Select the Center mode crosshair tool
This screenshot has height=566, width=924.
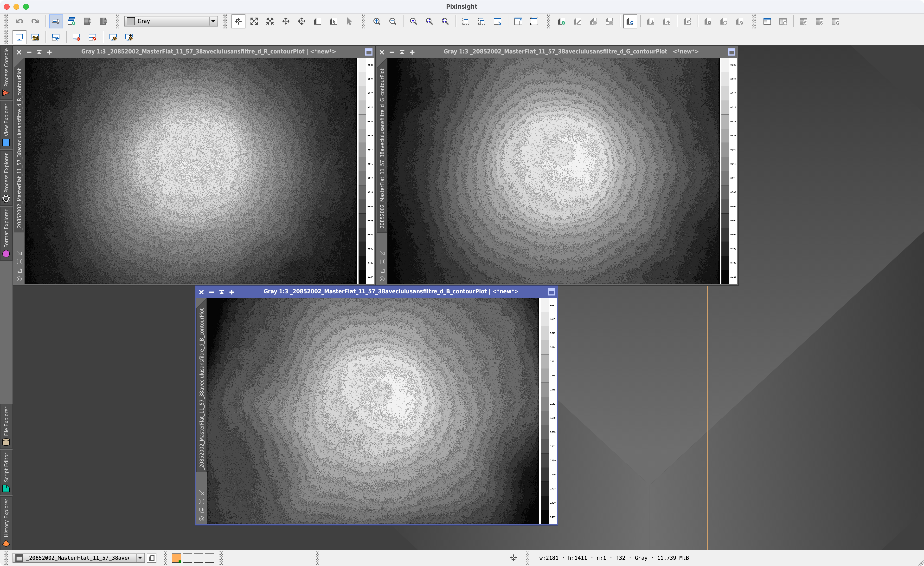(x=302, y=21)
